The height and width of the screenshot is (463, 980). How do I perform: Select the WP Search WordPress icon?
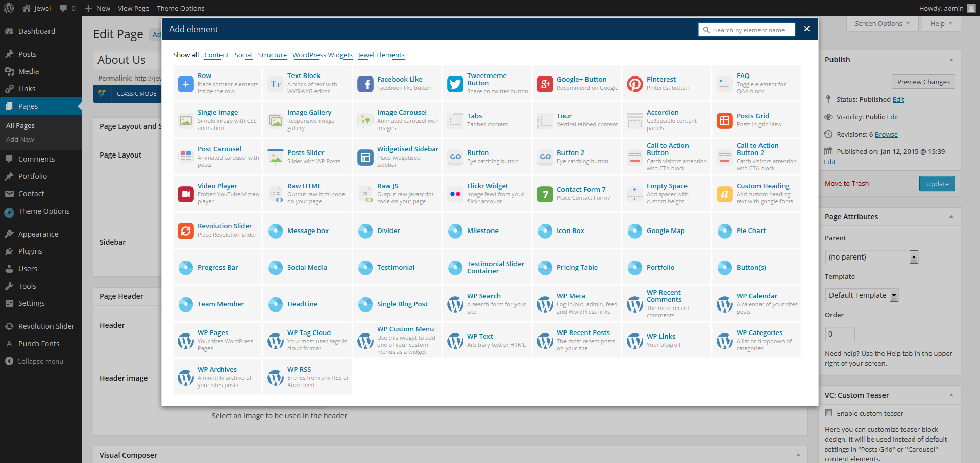(x=455, y=304)
